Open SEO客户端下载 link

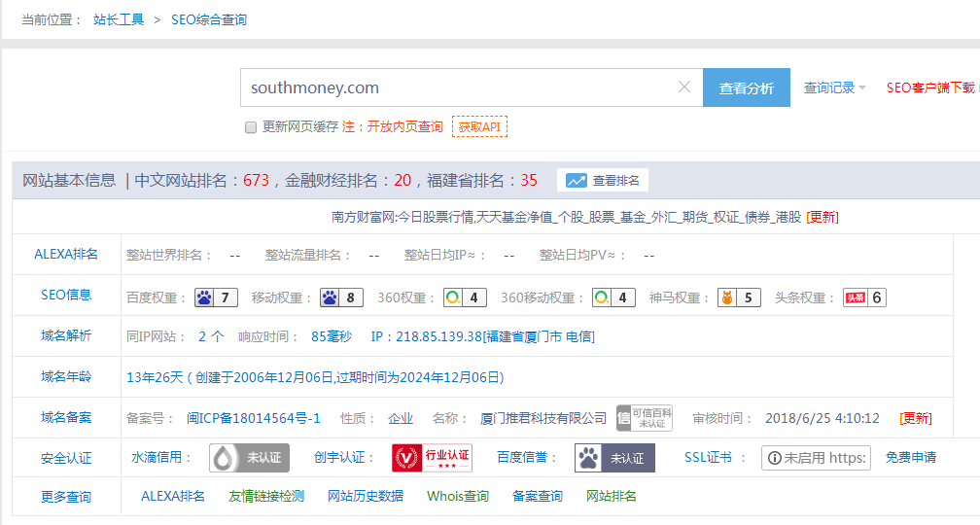[x=930, y=87]
